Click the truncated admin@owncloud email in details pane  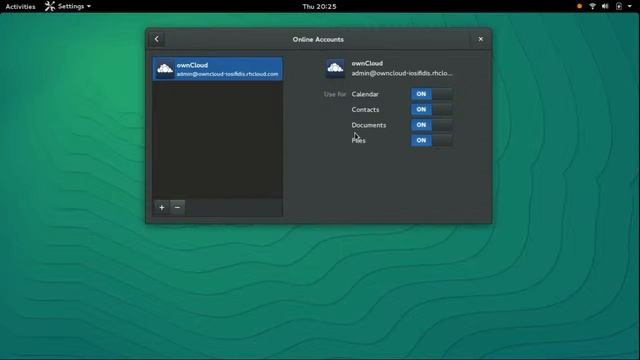click(402, 73)
